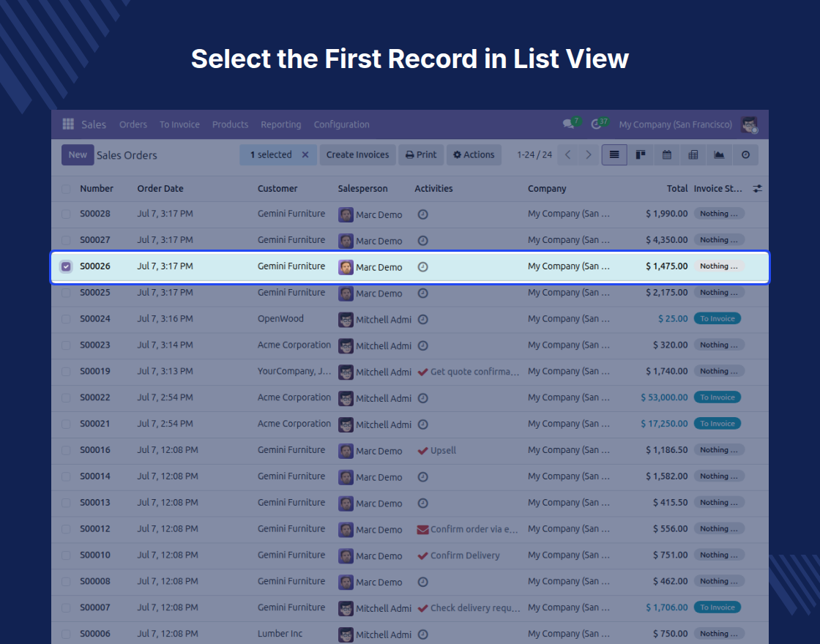
Task: Click activity clock icon for S00027
Action: click(x=423, y=241)
